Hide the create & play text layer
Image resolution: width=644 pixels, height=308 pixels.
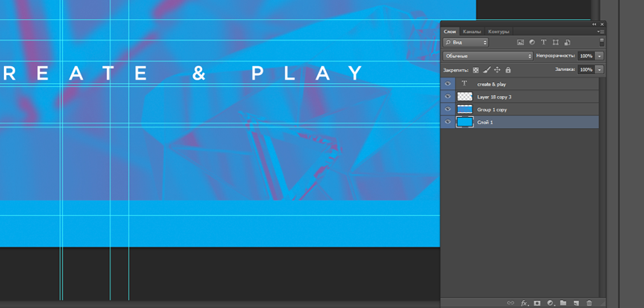pyautogui.click(x=448, y=84)
